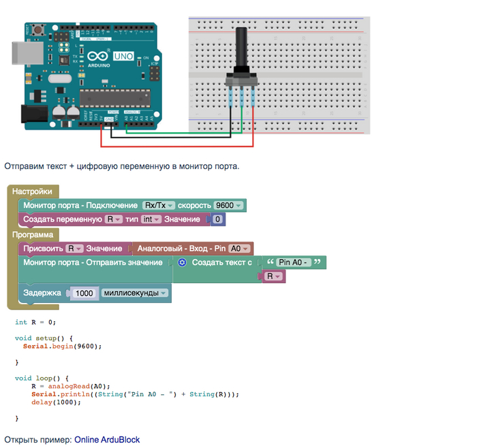The image size is (477, 448).
Task: Click the reset button on the Arduino board
Action: pos(38,30)
